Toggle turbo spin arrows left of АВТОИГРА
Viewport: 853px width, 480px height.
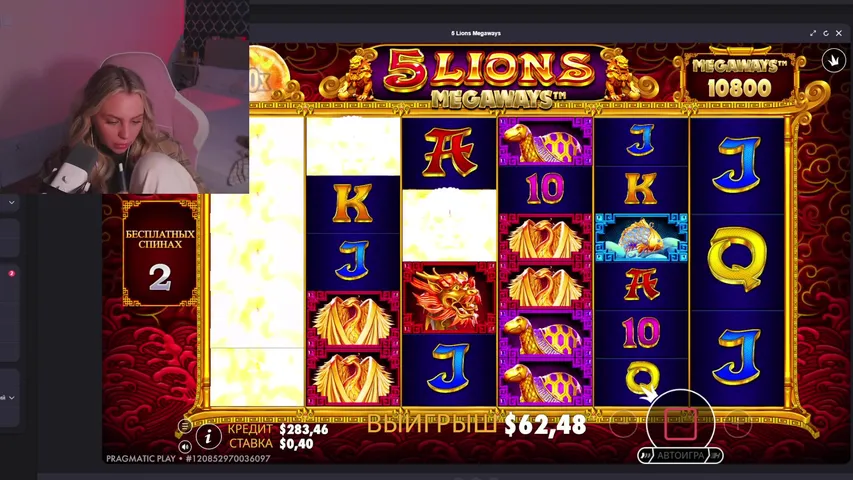click(x=646, y=456)
